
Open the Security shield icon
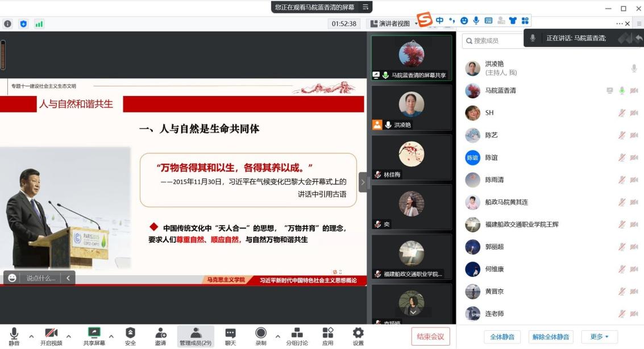(x=130, y=335)
